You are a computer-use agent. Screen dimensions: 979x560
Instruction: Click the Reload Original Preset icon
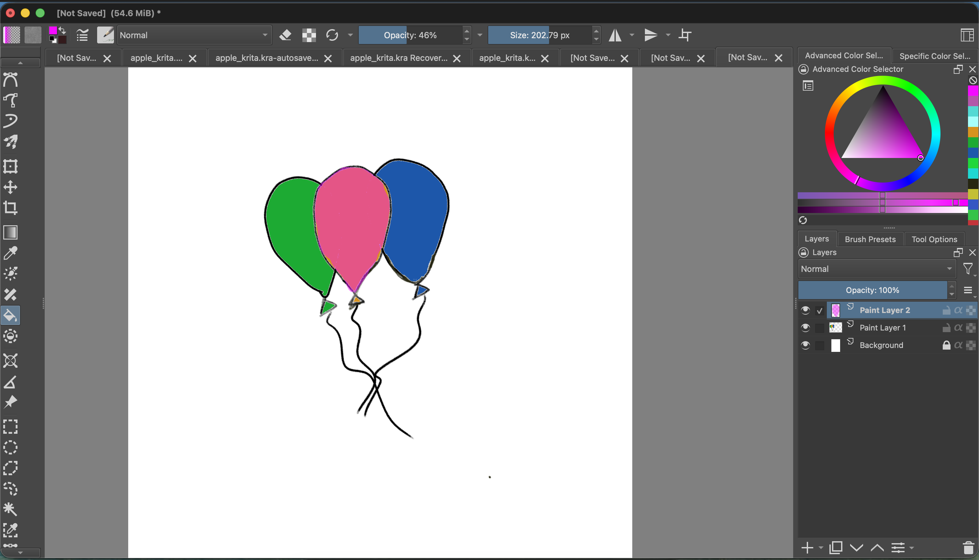click(x=332, y=35)
